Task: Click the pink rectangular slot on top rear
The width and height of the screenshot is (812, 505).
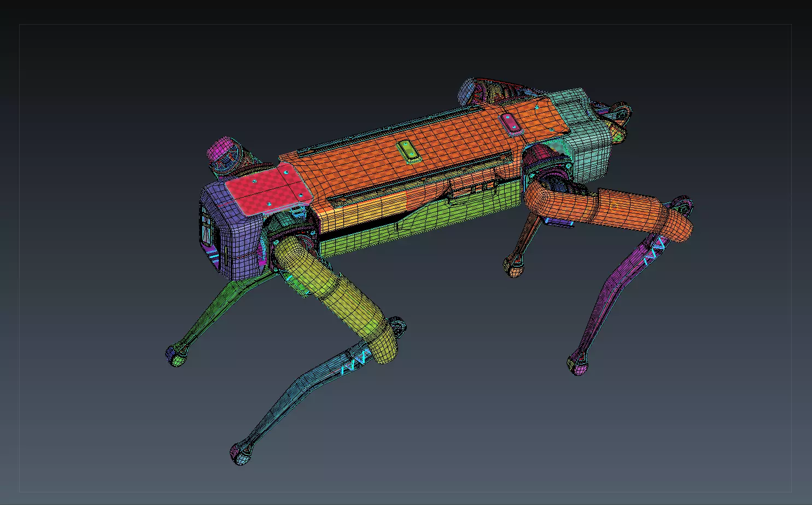Action: [512, 124]
